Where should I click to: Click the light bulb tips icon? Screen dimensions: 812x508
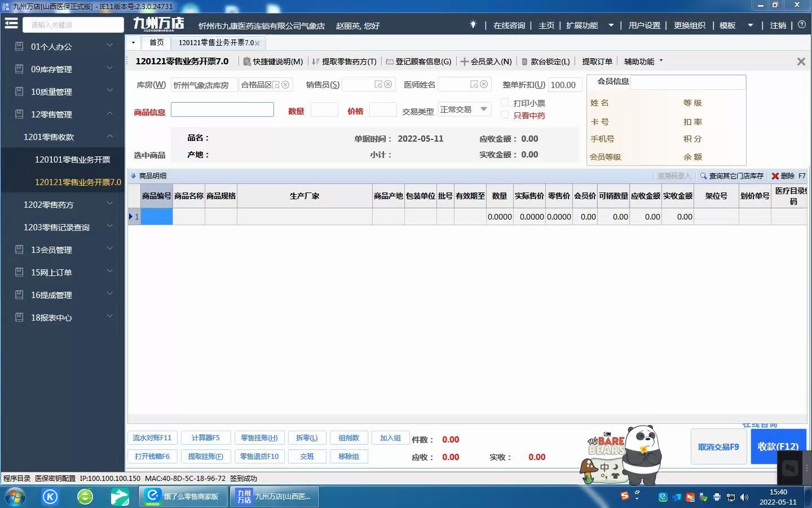click(x=473, y=25)
